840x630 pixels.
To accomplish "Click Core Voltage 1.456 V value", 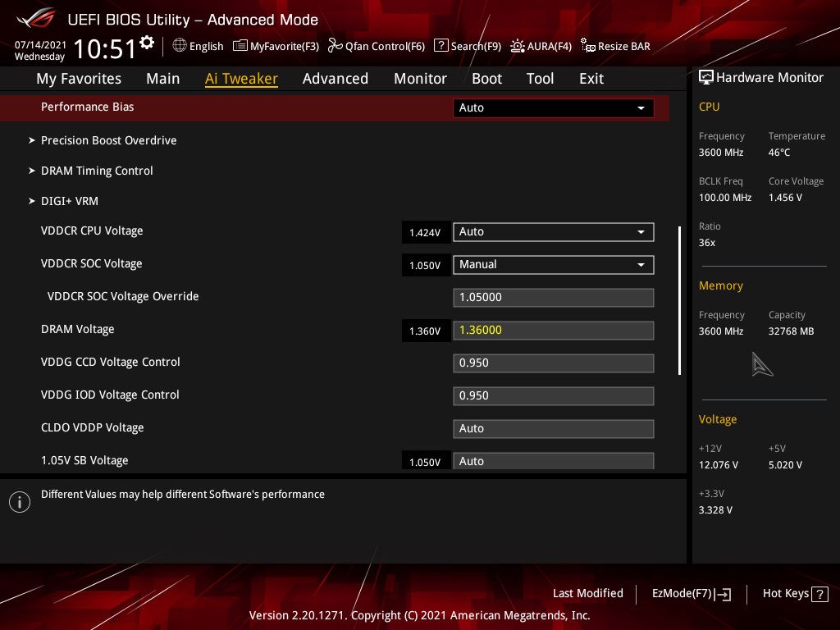I will pos(785,198).
